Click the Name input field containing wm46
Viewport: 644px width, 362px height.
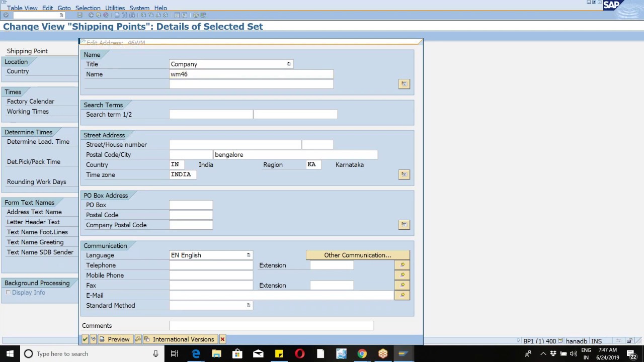[251, 74]
